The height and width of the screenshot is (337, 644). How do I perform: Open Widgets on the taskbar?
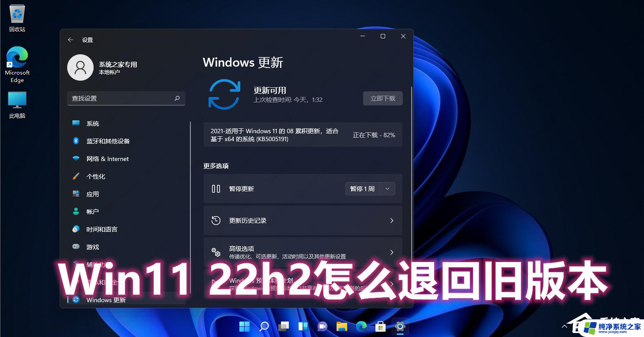303,326
